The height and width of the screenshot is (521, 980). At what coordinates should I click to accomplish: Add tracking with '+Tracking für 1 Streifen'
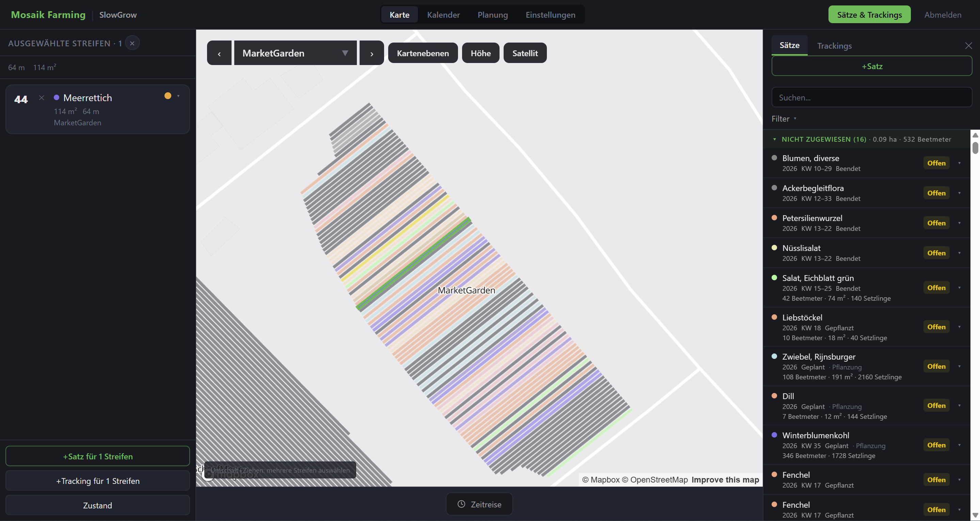[98, 481]
